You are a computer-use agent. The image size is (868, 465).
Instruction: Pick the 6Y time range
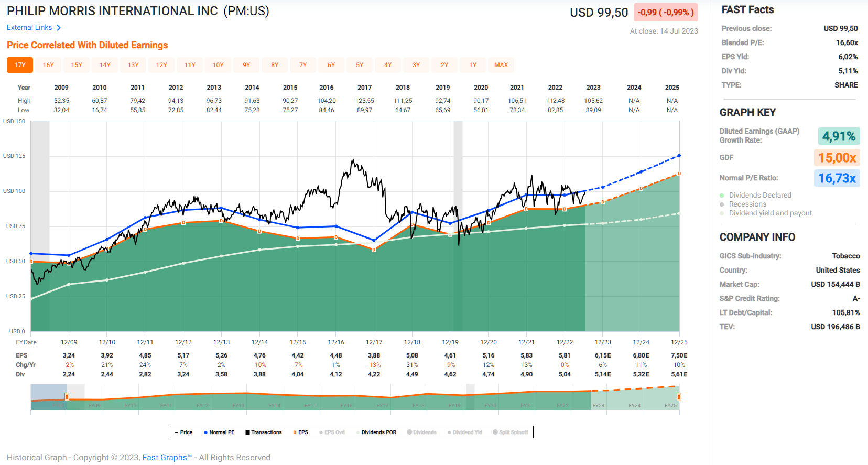[331, 65]
